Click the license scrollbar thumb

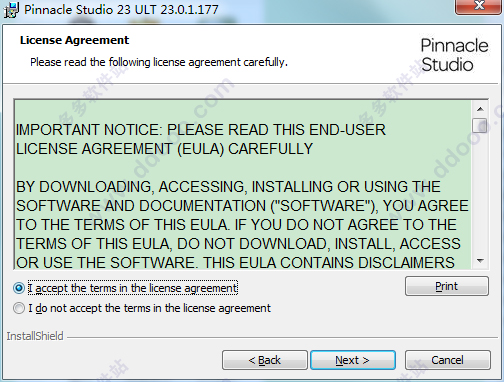[480, 125]
